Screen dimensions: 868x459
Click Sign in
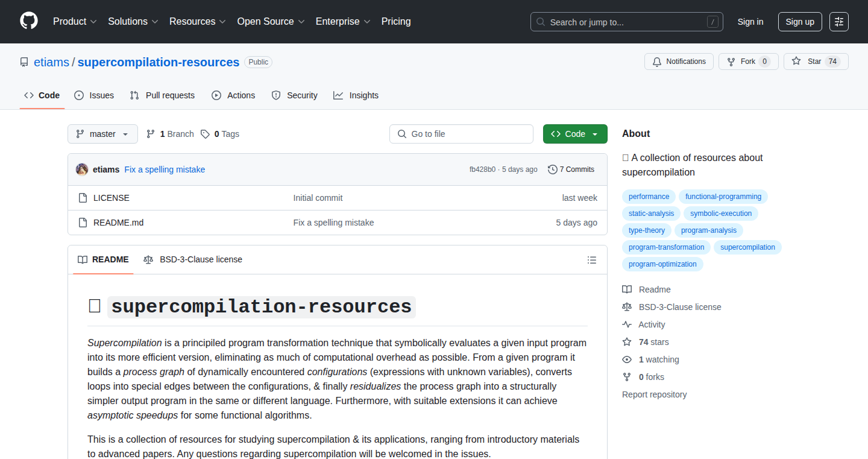pos(750,22)
